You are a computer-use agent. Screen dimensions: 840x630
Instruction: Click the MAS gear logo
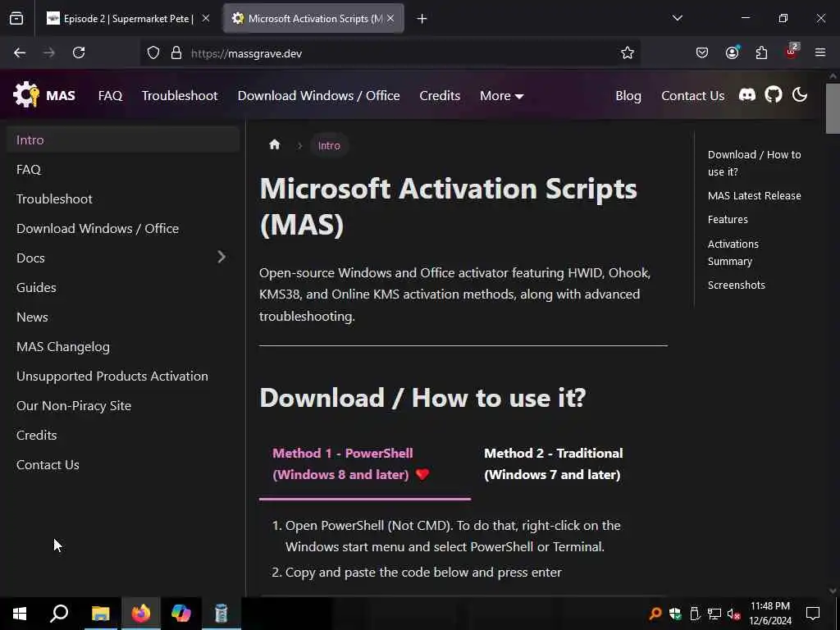25,95
